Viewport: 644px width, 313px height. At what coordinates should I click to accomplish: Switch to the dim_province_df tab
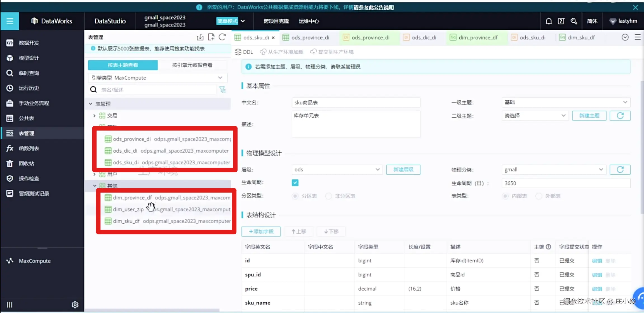pyautogui.click(x=478, y=37)
